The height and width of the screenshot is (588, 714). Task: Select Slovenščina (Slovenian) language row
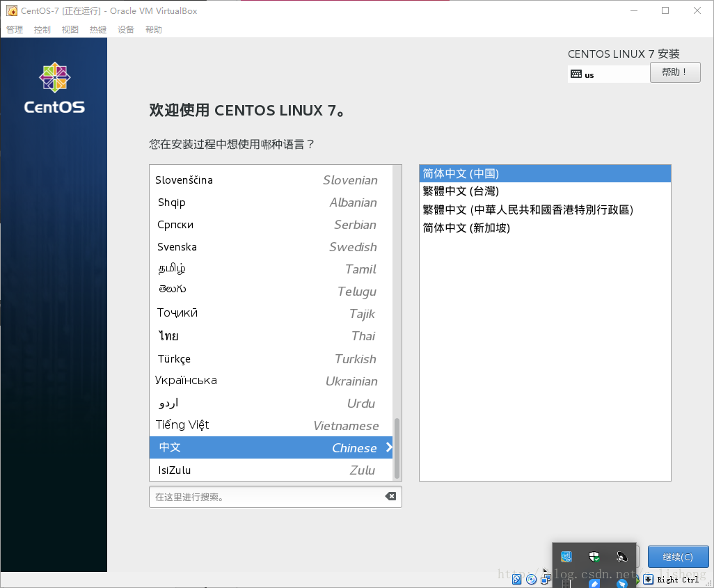pyautogui.click(x=271, y=180)
